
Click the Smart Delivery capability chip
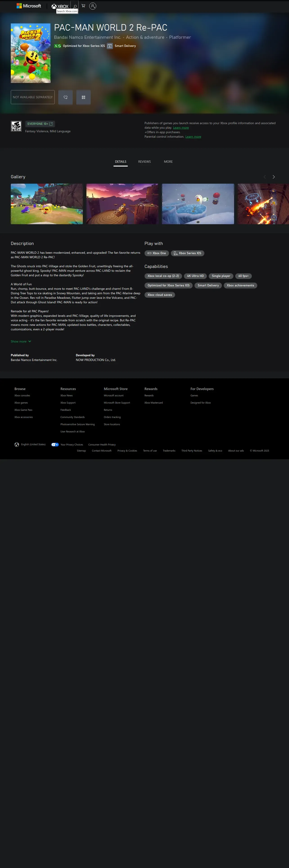pyautogui.click(x=208, y=286)
